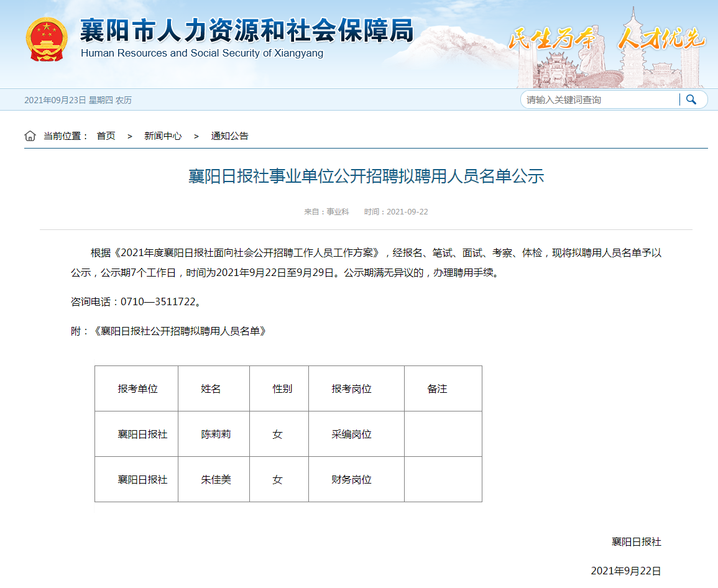The width and height of the screenshot is (718, 588).
Task: Select the name cell 朱佳美
Action: click(216, 480)
